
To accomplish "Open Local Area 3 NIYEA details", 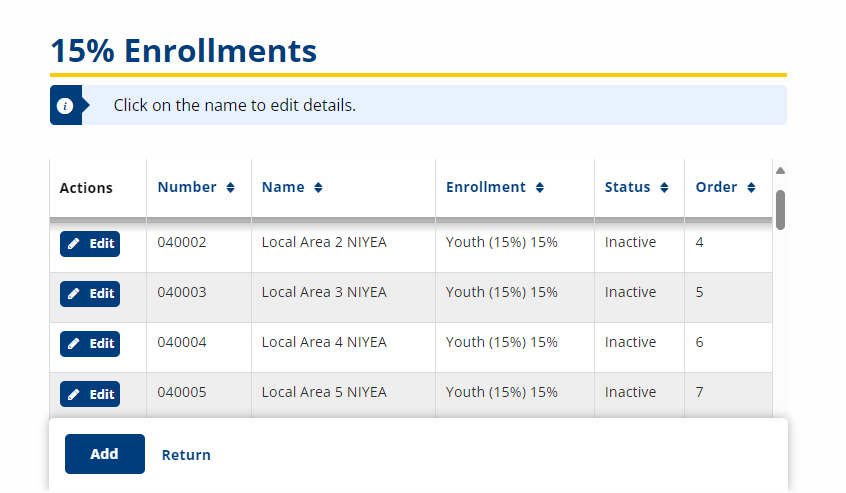I will [x=324, y=292].
